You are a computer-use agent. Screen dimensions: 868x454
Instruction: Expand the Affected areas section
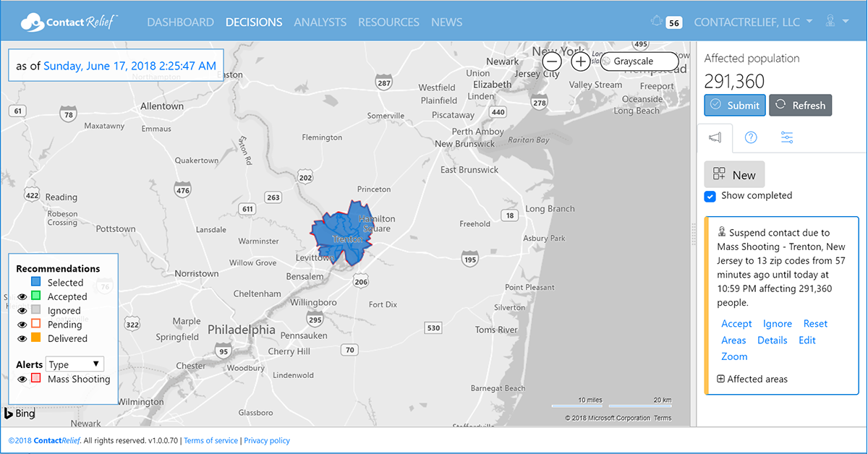[752, 379]
